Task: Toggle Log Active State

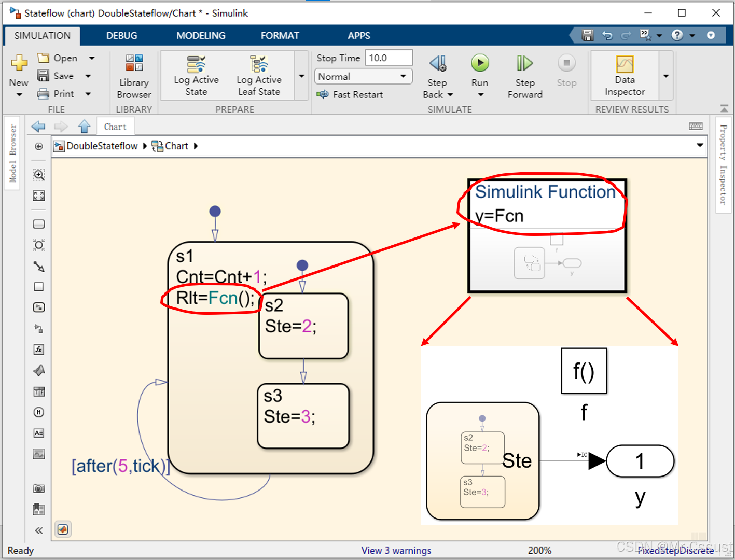Action: (196, 76)
